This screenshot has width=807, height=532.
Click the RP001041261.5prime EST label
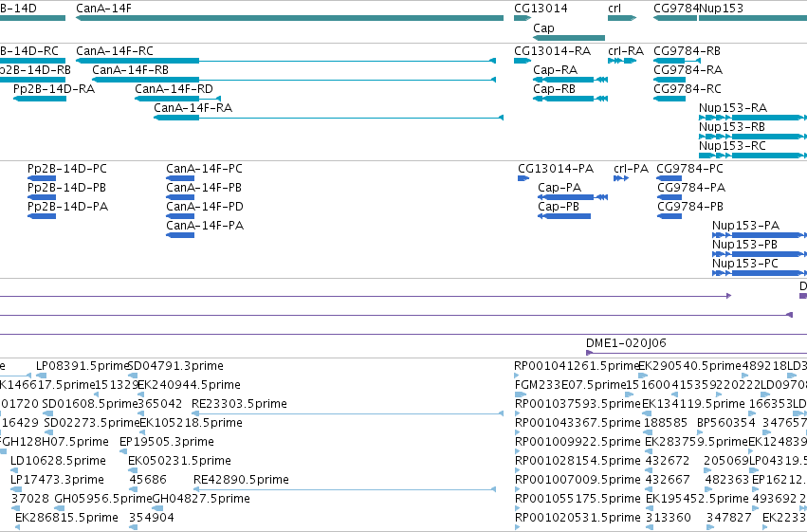[577, 366]
